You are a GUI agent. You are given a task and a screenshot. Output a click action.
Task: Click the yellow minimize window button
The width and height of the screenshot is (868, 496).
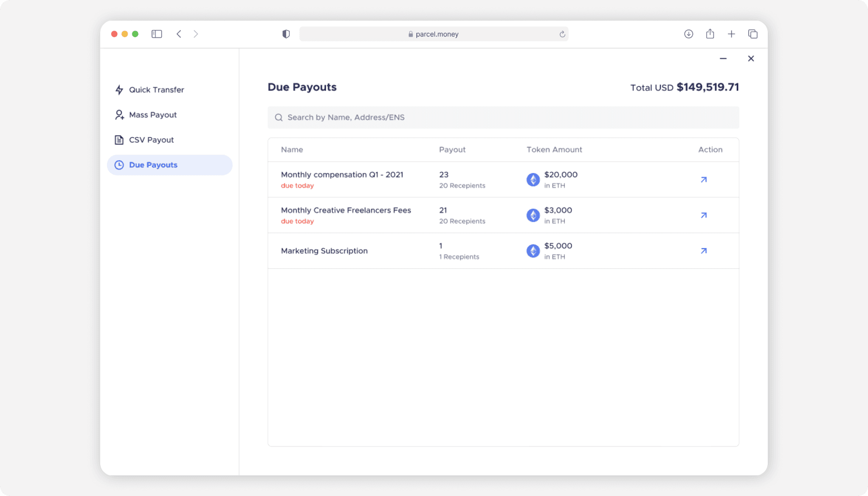(125, 34)
